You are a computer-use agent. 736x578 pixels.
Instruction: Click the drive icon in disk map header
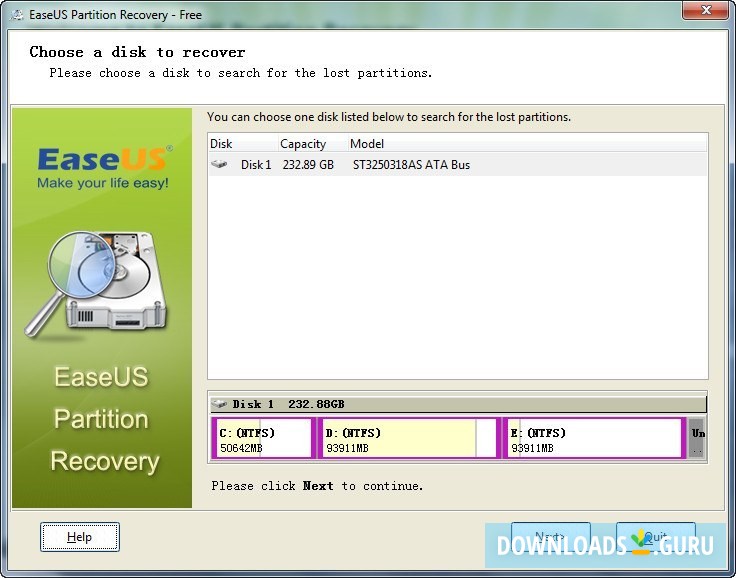point(219,404)
